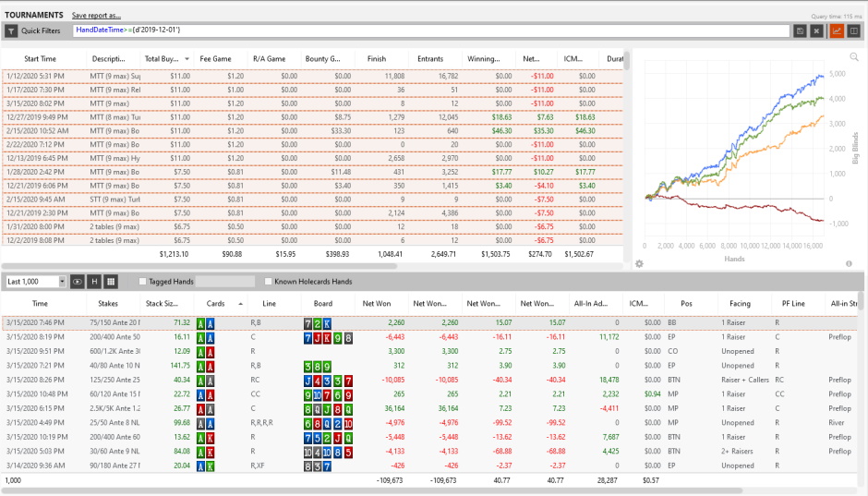Sort hands by the Stakes column
Image resolution: width=868 pixels, height=496 pixels.
(x=108, y=304)
